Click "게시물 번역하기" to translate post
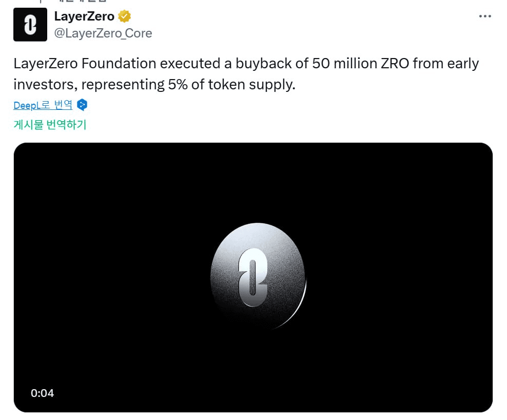 click(50, 125)
